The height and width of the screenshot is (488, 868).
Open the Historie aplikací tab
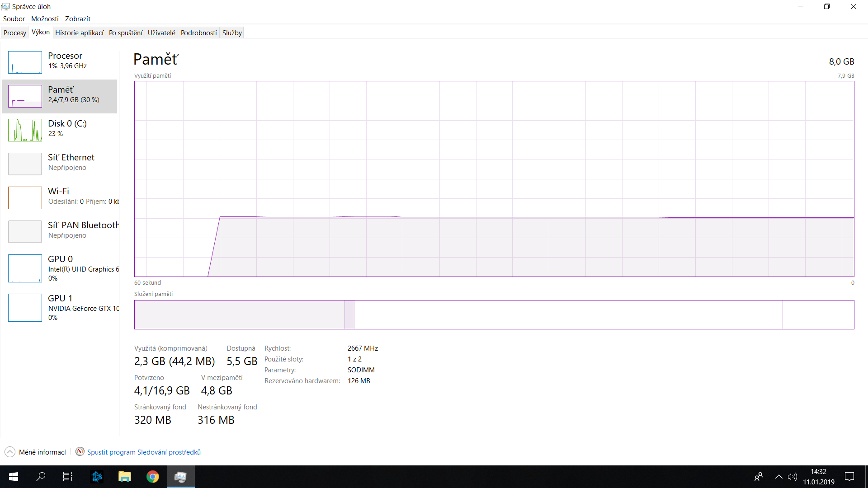[79, 33]
